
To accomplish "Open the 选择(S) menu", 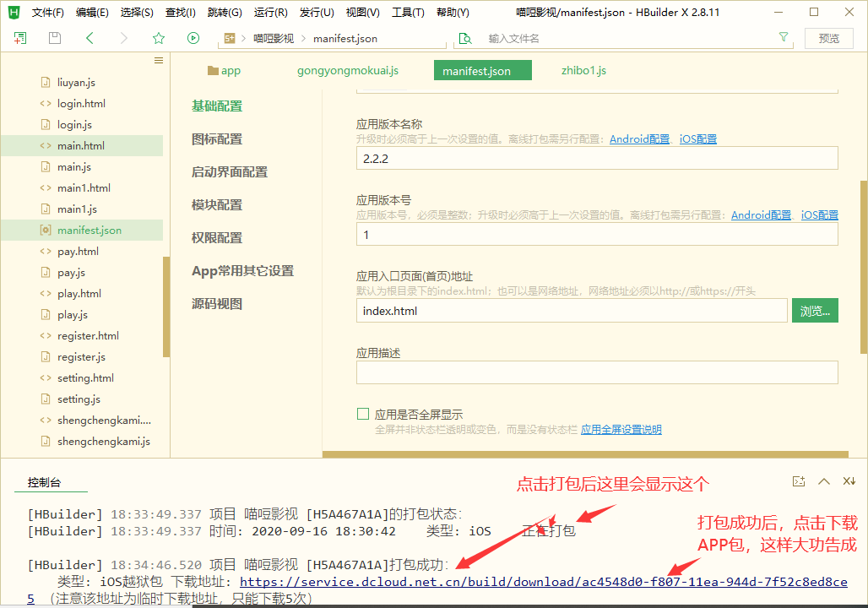I will tap(137, 12).
